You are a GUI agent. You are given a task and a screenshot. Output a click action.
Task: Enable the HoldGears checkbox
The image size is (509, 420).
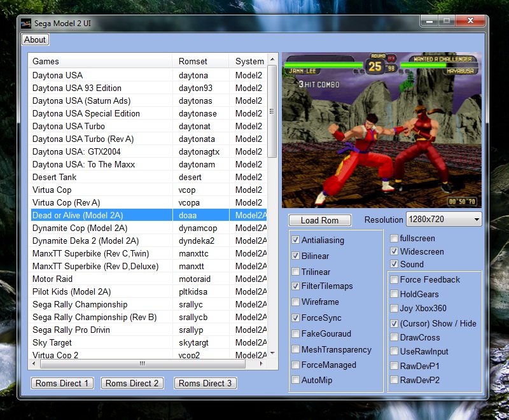click(394, 294)
